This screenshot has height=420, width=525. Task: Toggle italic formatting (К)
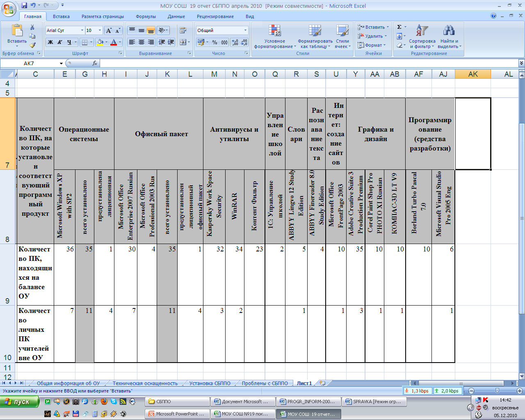tap(59, 42)
